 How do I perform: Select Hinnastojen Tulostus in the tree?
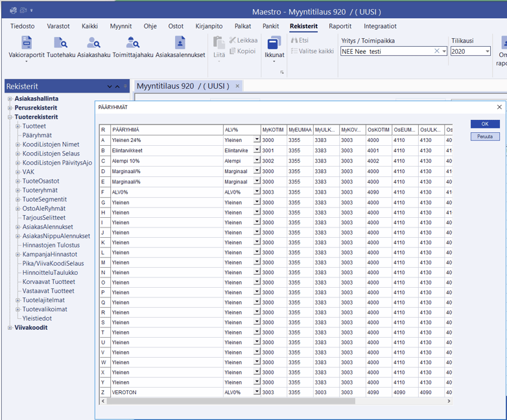(51, 245)
